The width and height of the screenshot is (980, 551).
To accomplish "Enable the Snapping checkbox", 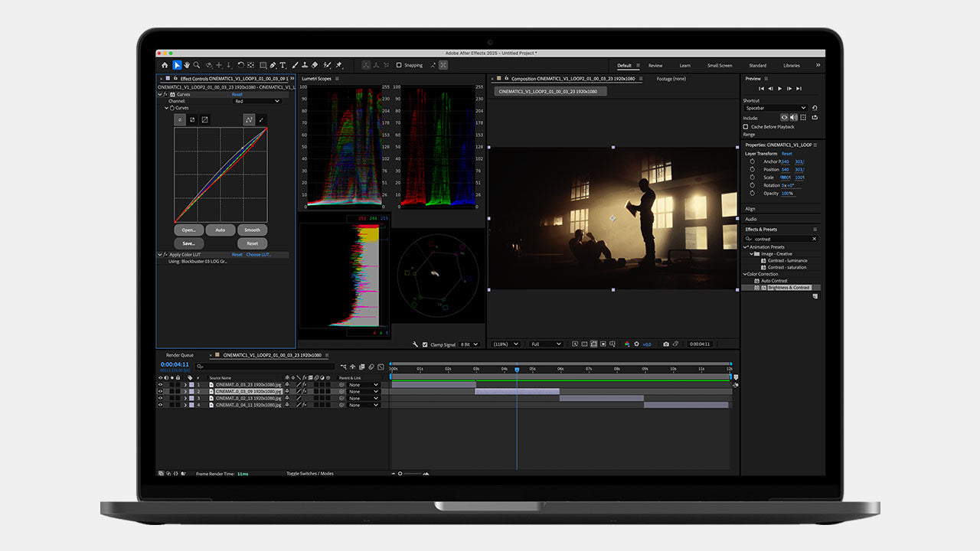I will [x=399, y=66].
